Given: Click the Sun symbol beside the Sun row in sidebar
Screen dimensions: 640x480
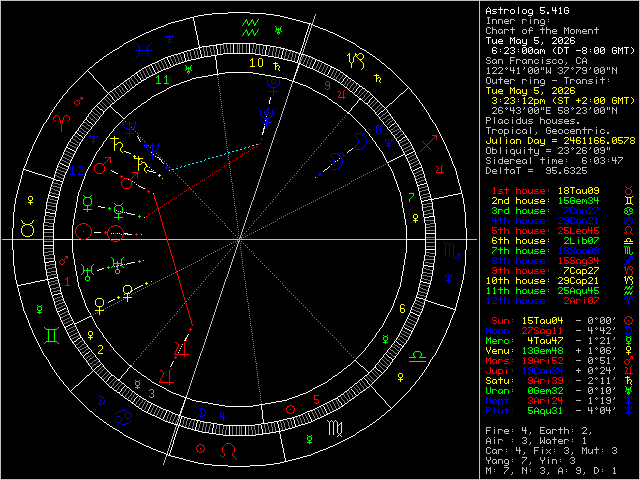Looking at the screenshot, I should [629, 321].
